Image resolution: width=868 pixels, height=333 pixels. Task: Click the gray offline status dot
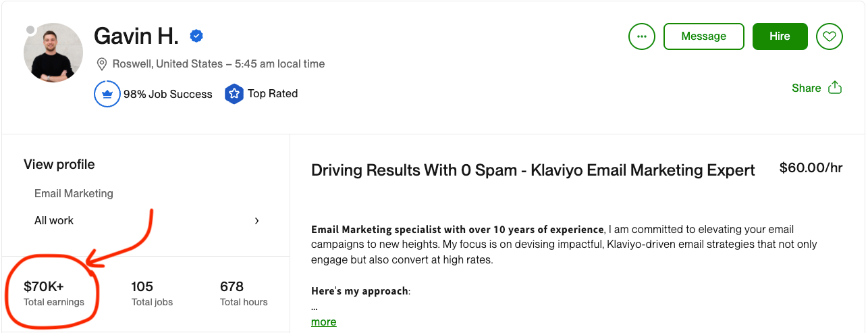[x=30, y=30]
